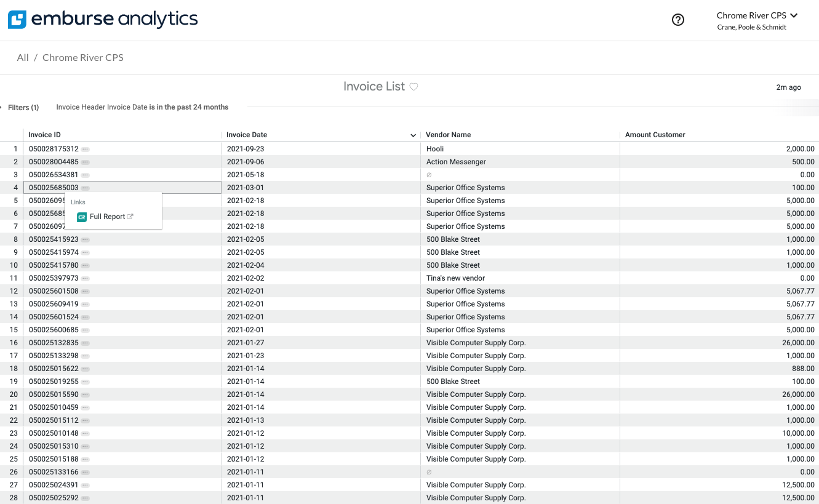Click ellipsis next to invoice 050025132835

86,343
